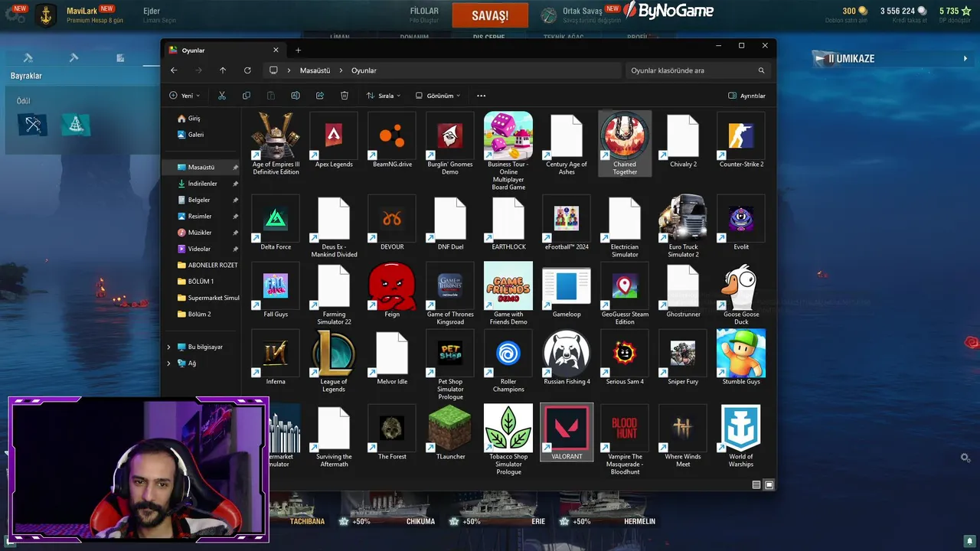The width and height of the screenshot is (980, 551).
Task: Add a new Explorer tab
Action: tap(298, 51)
